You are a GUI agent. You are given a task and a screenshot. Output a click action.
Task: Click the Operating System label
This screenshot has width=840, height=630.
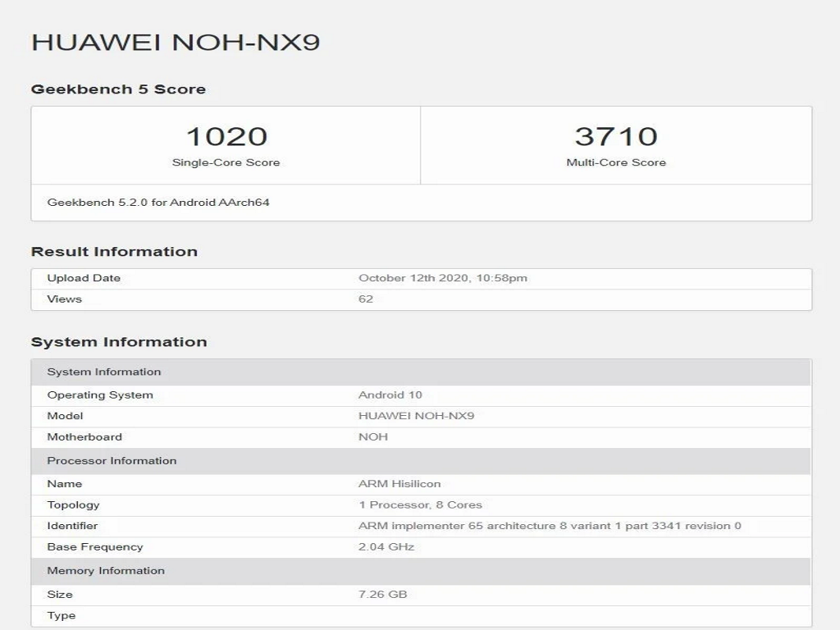[x=100, y=395]
